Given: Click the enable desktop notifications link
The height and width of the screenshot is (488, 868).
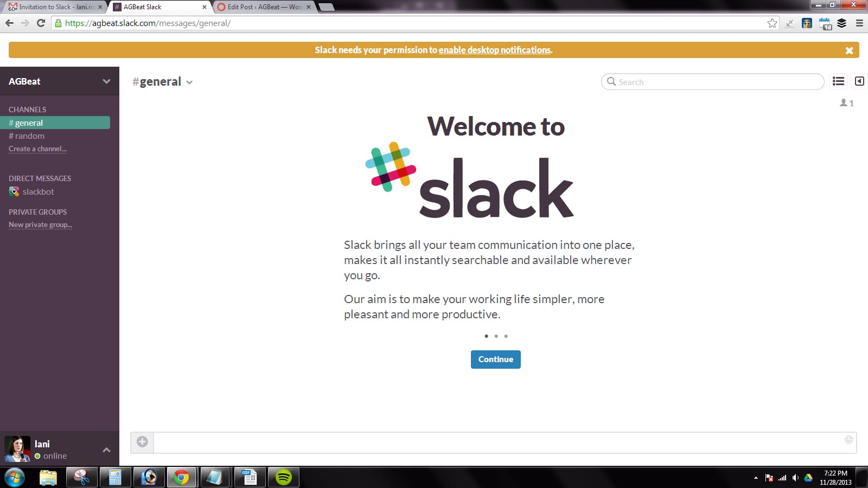Looking at the screenshot, I should click(494, 50).
